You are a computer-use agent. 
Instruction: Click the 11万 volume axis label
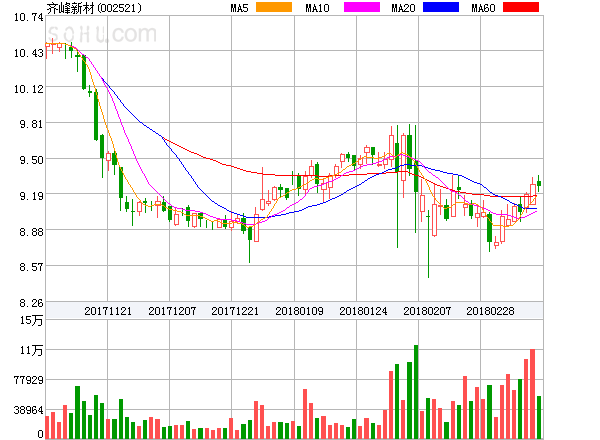point(32,350)
